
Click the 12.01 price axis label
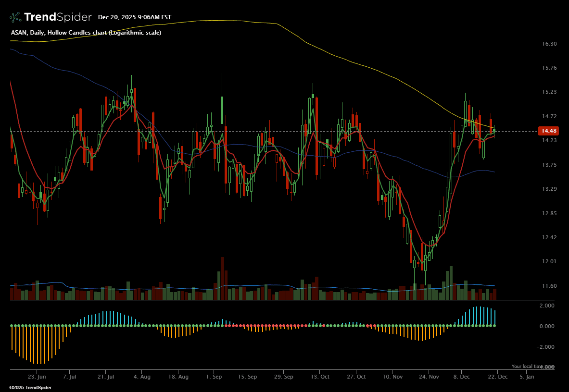pos(549,261)
